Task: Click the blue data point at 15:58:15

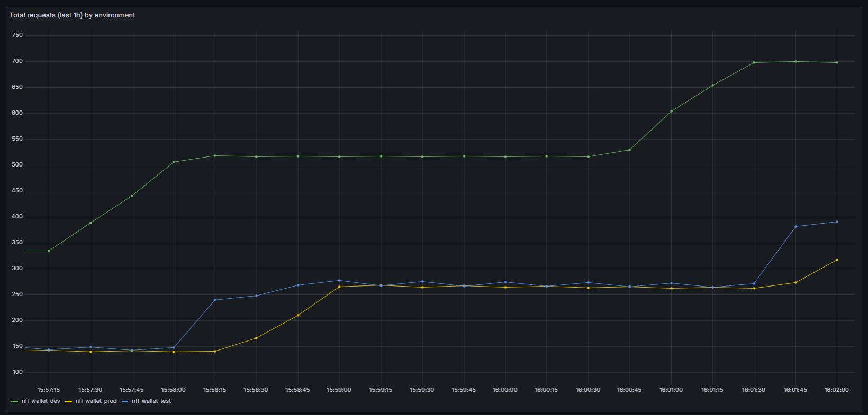Action: (215, 300)
